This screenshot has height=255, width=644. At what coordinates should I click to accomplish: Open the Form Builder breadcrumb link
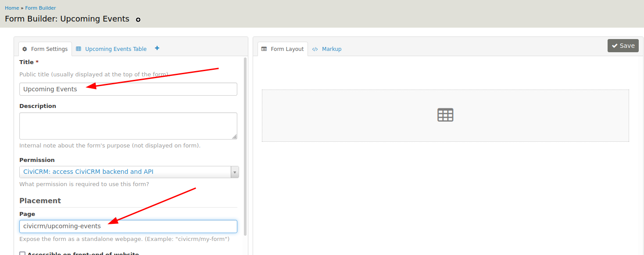coord(40,8)
